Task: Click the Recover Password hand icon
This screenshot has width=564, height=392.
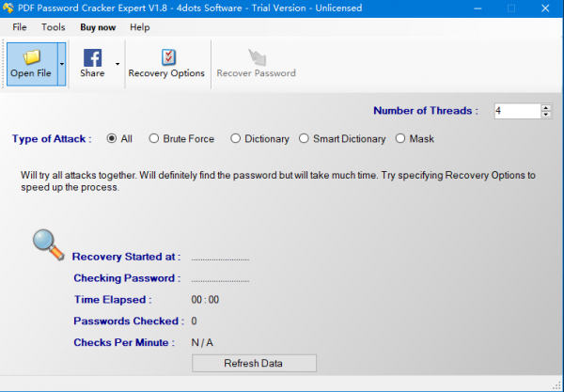Action: (257, 57)
